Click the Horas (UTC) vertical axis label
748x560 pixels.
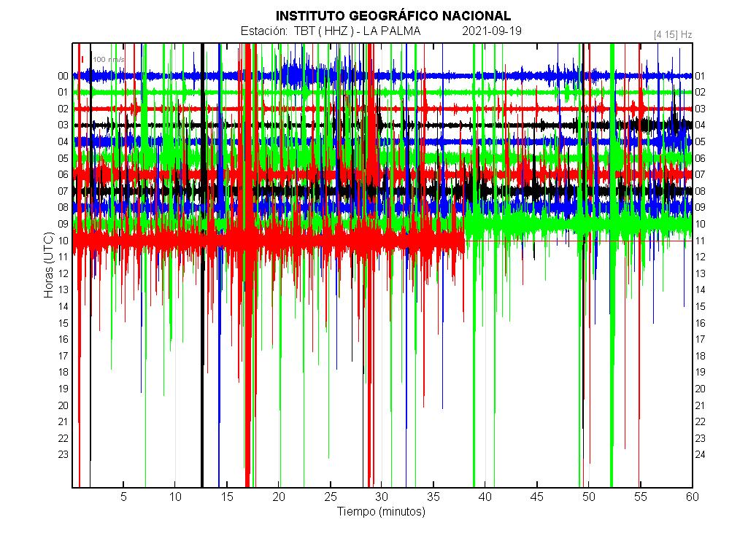pyautogui.click(x=49, y=265)
